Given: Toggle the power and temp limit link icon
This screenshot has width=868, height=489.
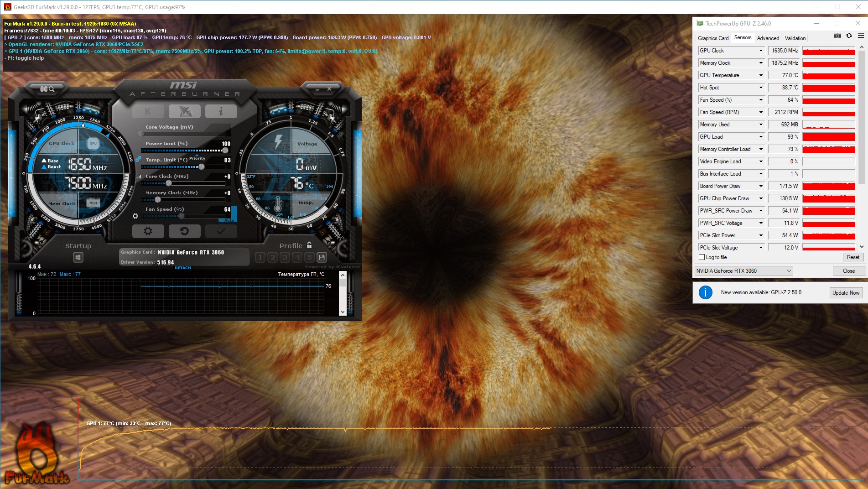Looking at the screenshot, I should [138, 159].
